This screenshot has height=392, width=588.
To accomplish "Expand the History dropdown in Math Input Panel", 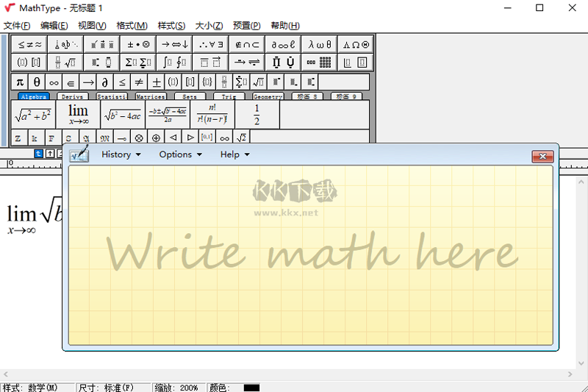I will pos(121,154).
